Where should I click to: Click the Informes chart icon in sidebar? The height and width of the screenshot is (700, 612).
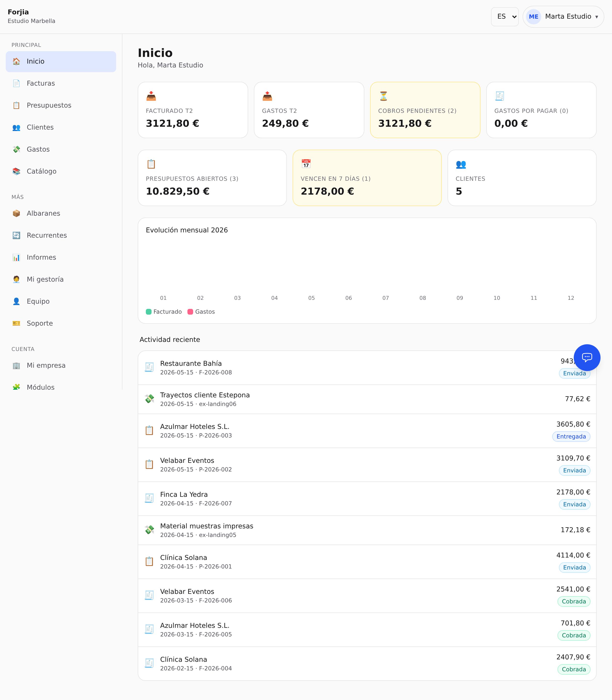coord(16,257)
